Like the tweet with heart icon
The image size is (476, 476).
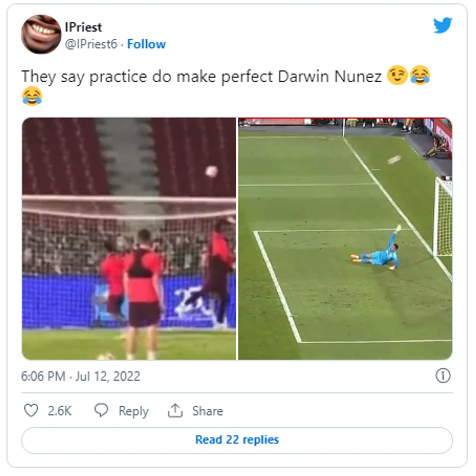pos(31,410)
